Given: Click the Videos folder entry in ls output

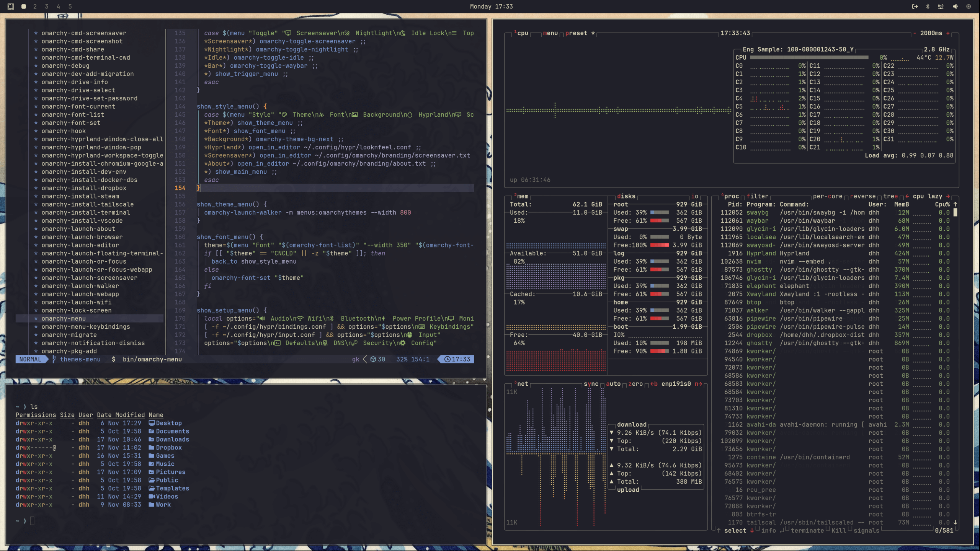Looking at the screenshot, I should (167, 497).
